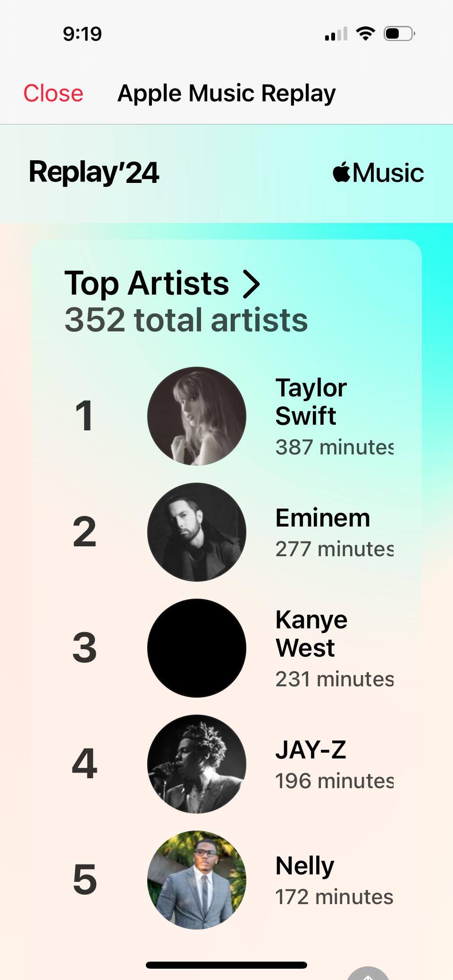Expand Top Artists with the chevron arrow
453x980 pixels.
coord(251,284)
